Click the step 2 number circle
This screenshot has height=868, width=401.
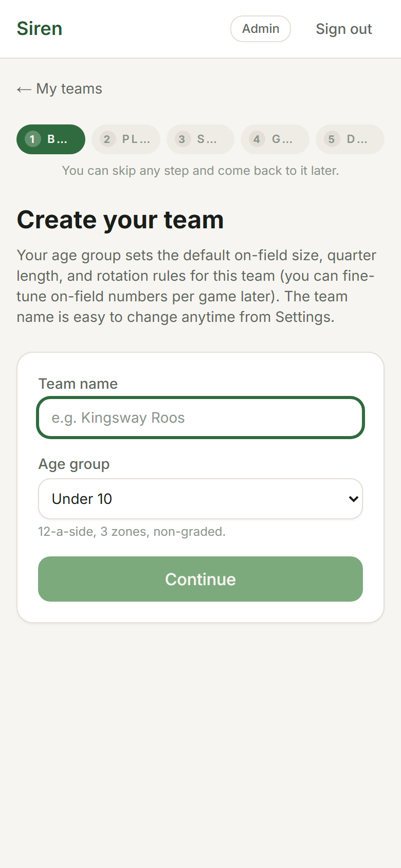[107, 139]
